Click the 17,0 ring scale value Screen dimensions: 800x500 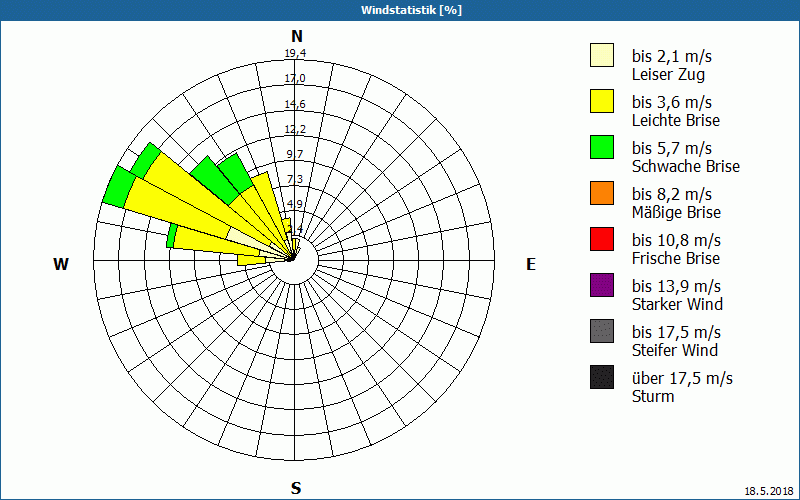pos(295,79)
